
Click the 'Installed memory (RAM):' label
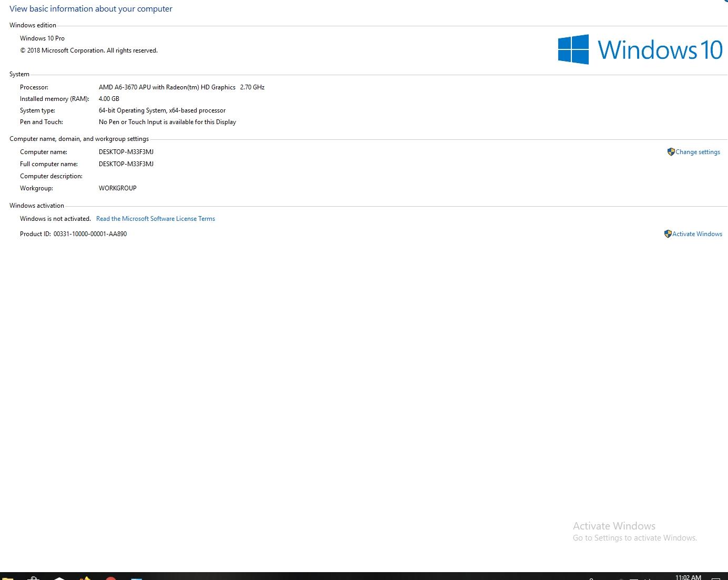tap(55, 99)
